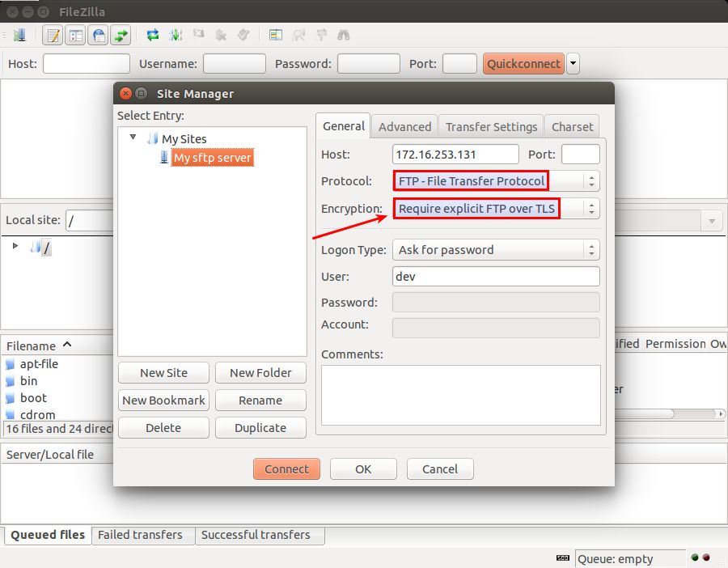Delete the selected site entry
The height and width of the screenshot is (568, 728).
click(x=164, y=428)
